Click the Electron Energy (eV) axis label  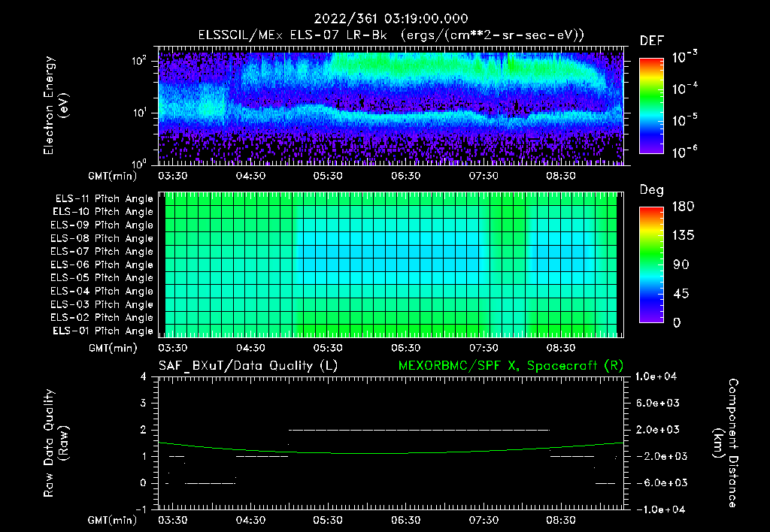[56, 105]
